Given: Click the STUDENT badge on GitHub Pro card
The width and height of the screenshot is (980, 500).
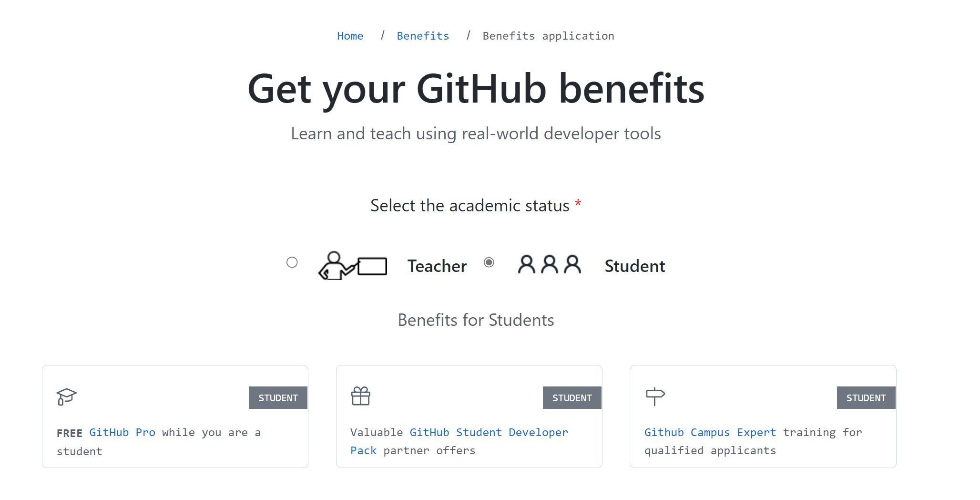Looking at the screenshot, I should pyautogui.click(x=278, y=397).
